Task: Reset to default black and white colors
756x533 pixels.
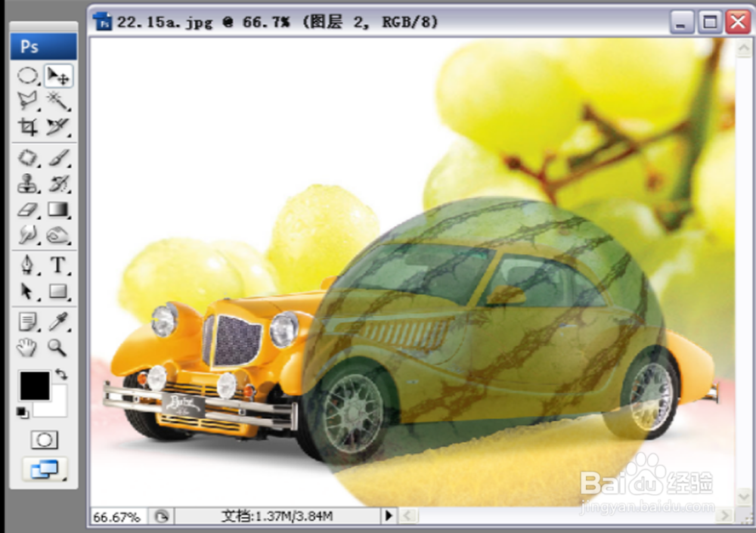Action: (x=22, y=412)
